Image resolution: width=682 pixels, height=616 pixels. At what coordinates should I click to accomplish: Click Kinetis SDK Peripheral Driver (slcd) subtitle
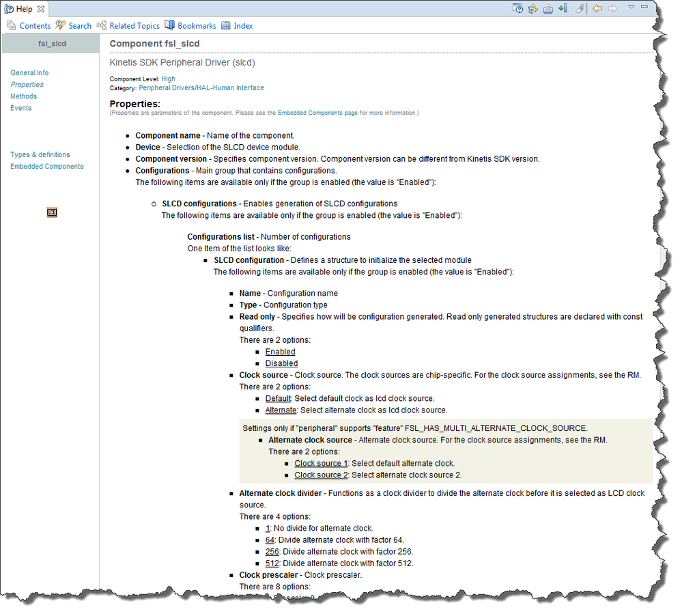(182, 63)
